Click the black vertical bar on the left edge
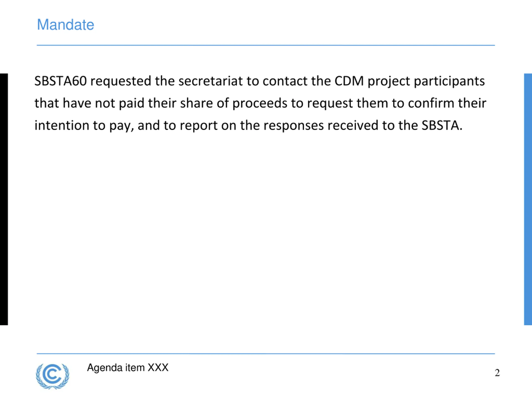Image resolution: width=532 pixels, height=399 pixels. (x=4, y=199)
